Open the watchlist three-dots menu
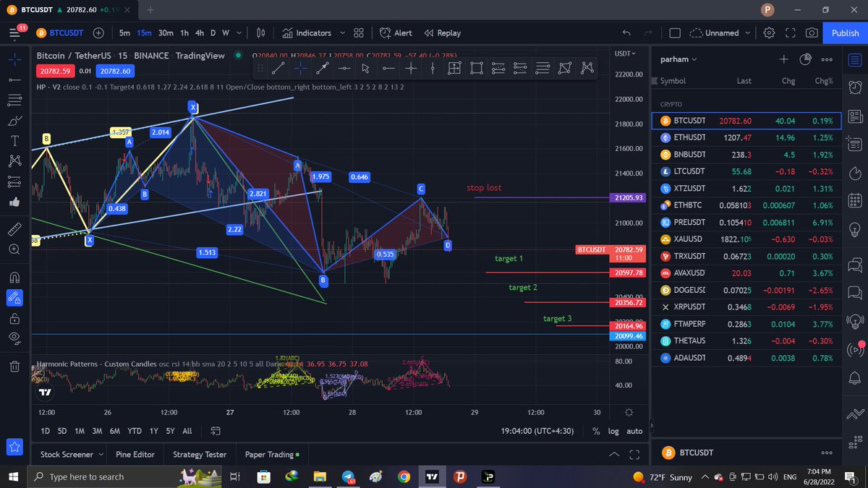The width and height of the screenshot is (868, 488). [x=826, y=59]
